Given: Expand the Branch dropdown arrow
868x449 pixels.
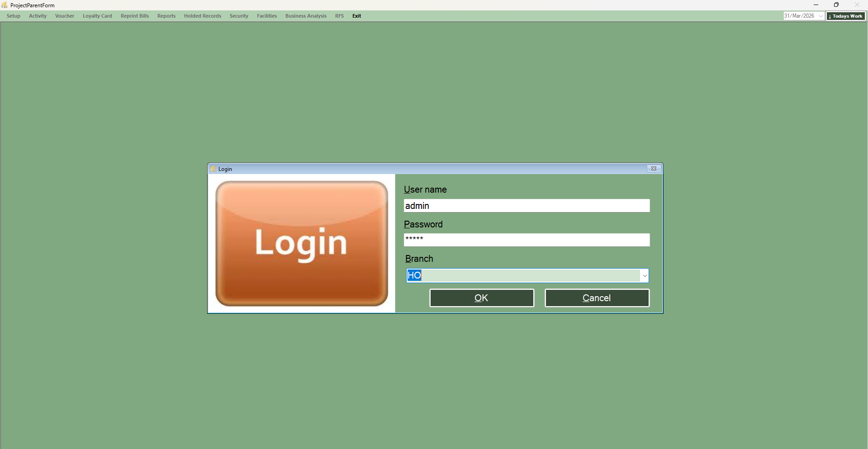Looking at the screenshot, I should coord(645,275).
